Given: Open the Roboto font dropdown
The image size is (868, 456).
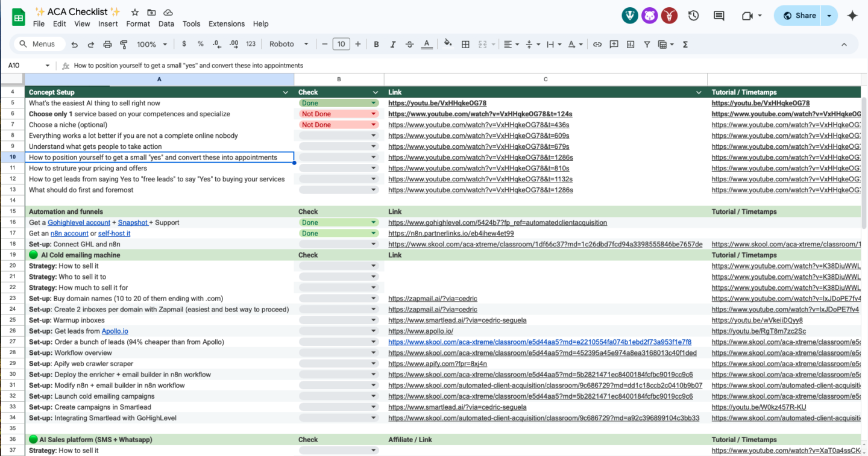Looking at the screenshot, I should [289, 44].
